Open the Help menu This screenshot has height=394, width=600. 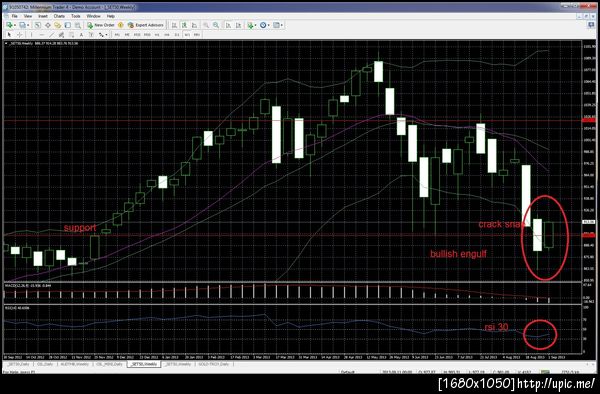(111, 16)
